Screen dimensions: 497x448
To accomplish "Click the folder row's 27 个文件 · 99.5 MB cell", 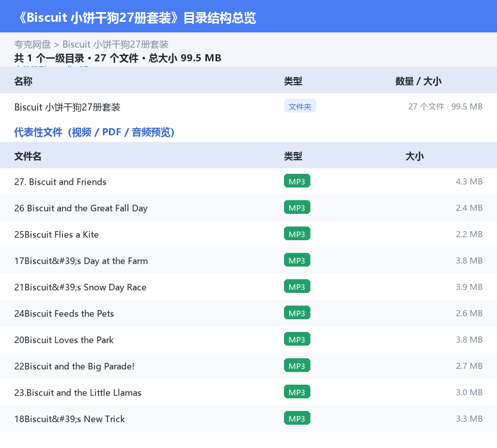I will 445,106.
